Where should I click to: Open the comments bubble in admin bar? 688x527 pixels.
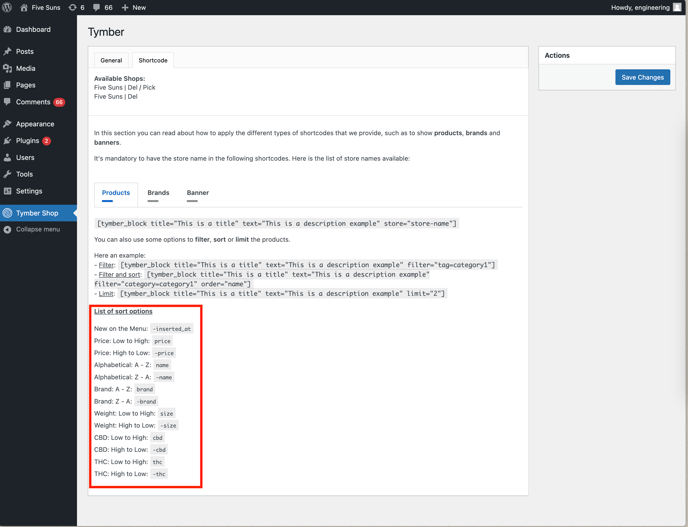click(97, 7)
